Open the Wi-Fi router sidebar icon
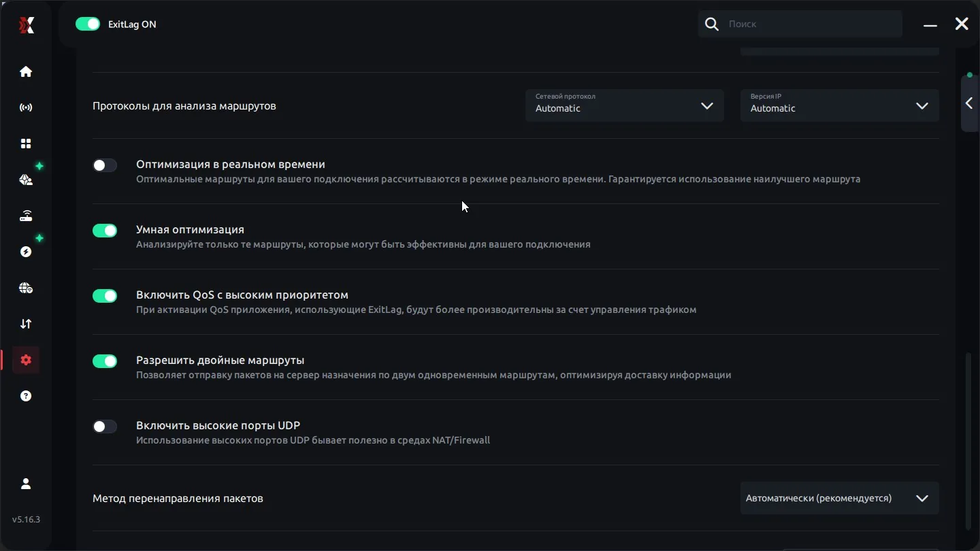 point(26,216)
